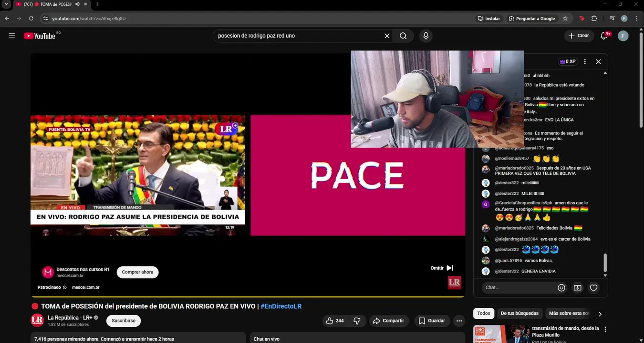The height and width of the screenshot is (343, 644).
Task: Open Chrome three-dot menu
Action: coord(636,19)
